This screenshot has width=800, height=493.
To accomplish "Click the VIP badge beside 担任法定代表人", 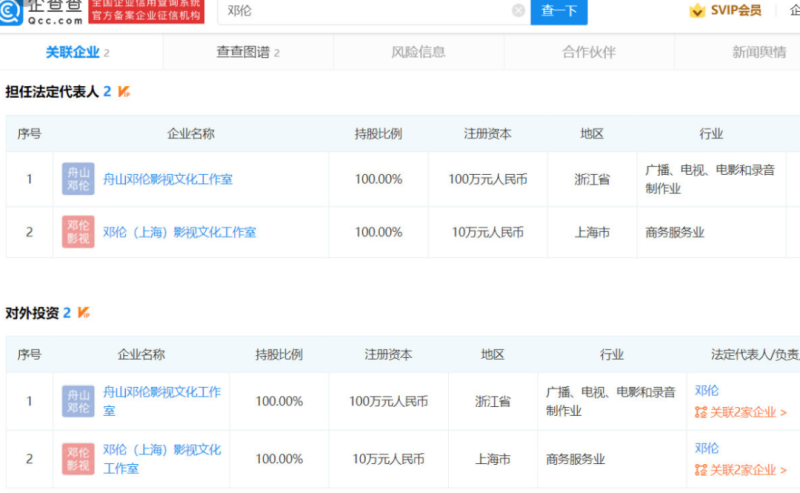I will pos(124,92).
